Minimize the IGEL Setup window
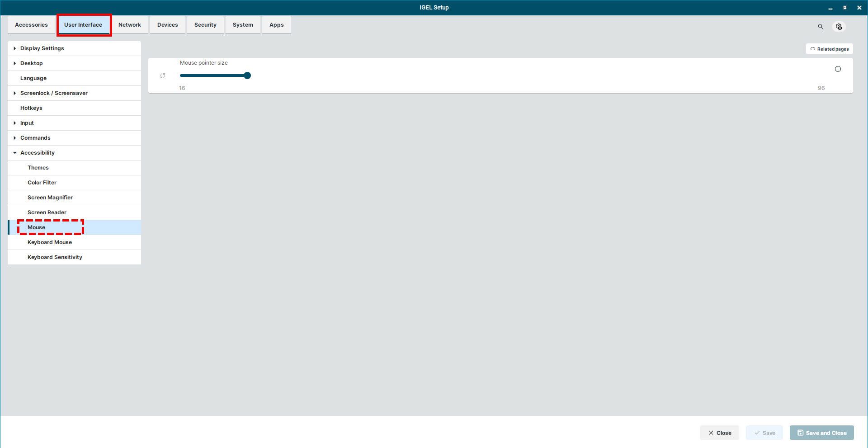The image size is (868, 448). click(830, 8)
